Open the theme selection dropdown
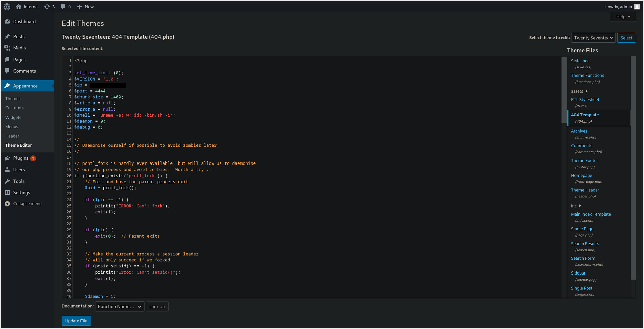 coord(593,38)
